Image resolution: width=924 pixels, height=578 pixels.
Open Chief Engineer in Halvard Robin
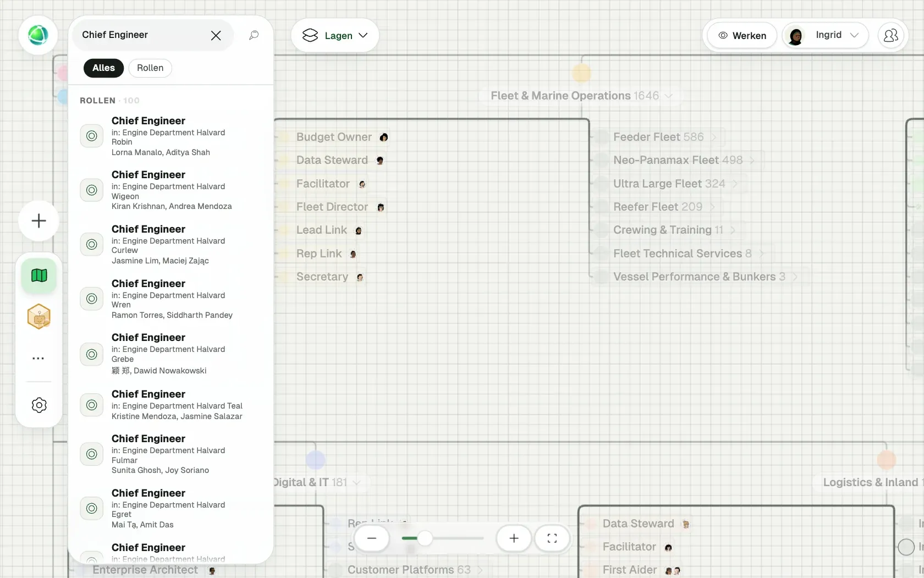[x=171, y=136]
